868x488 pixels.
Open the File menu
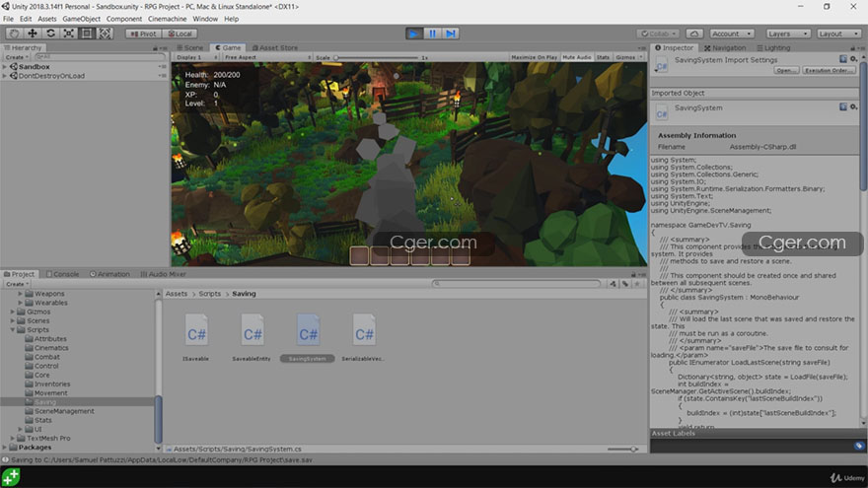8,19
